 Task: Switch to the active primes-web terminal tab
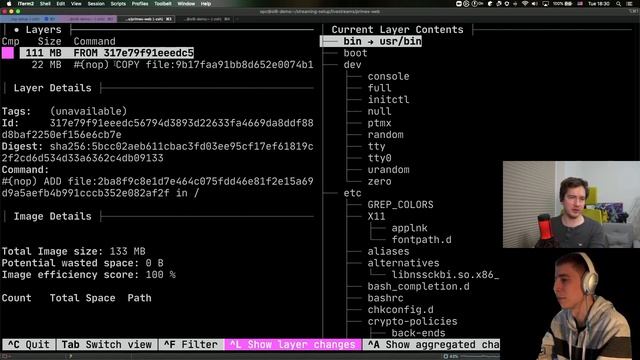pyautogui.click(x=147, y=19)
